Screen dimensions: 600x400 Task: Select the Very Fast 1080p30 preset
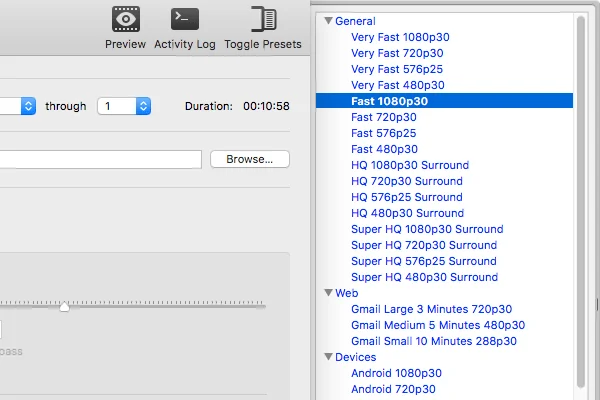(400, 37)
